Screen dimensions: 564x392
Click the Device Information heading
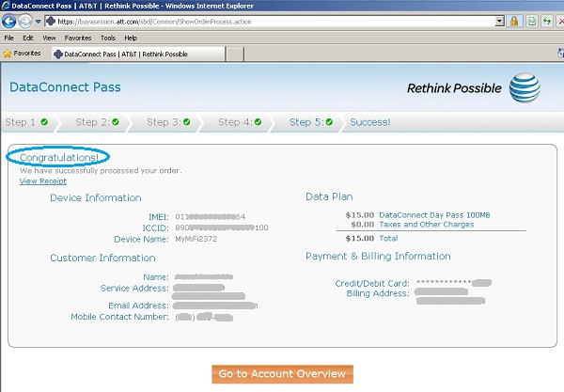point(96,197)
